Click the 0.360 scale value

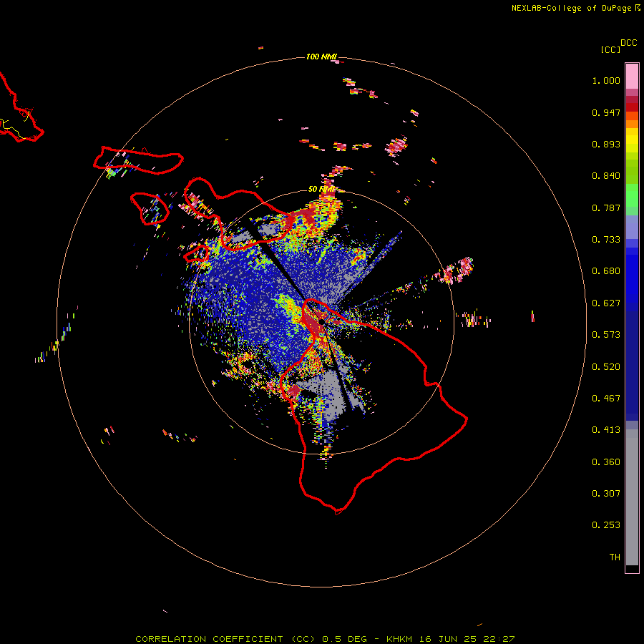606,462
